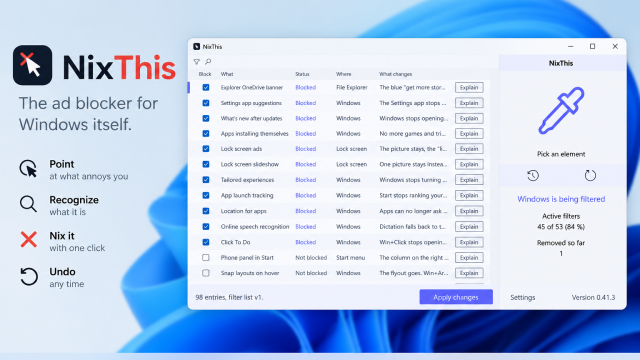Click Explain for Lock screen ads

[469, 149]
